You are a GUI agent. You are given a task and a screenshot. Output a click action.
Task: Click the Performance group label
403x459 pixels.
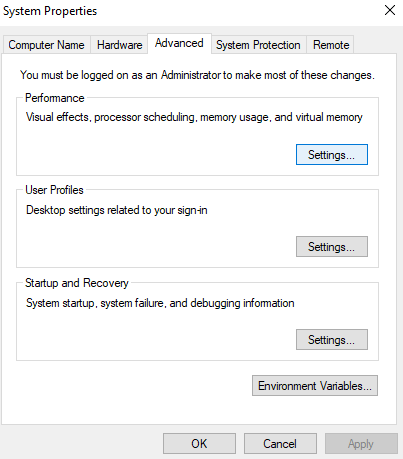tap(55, 98)
